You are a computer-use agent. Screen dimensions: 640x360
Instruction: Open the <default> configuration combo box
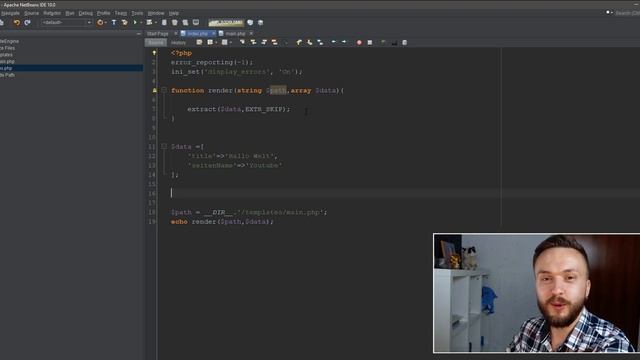(66, 22)
